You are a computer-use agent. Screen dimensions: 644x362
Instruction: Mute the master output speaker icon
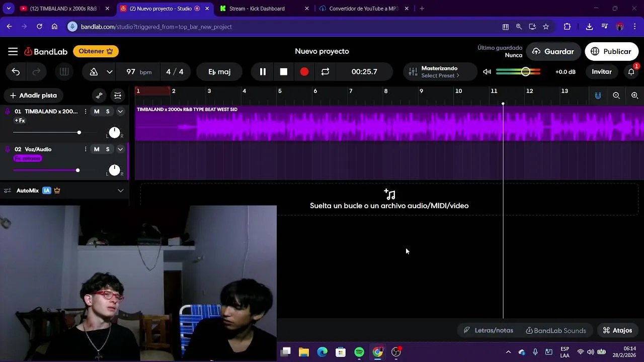click(487, 72)
